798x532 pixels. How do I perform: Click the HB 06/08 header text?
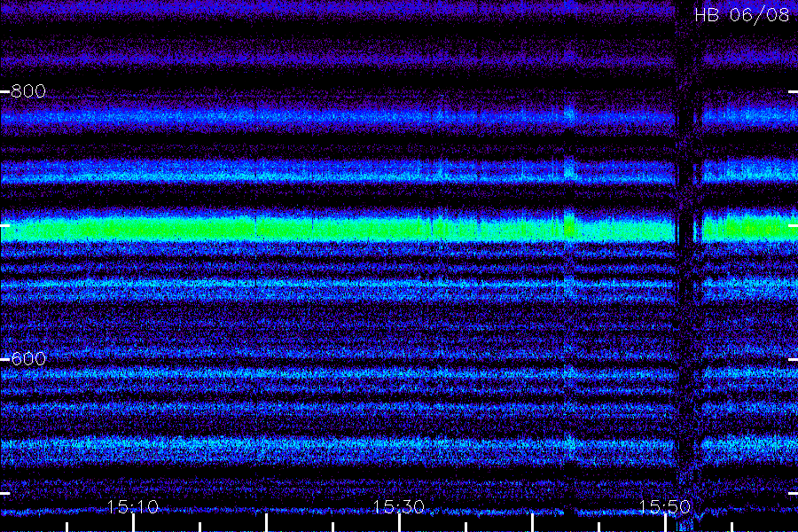click(x=741, y=15)
